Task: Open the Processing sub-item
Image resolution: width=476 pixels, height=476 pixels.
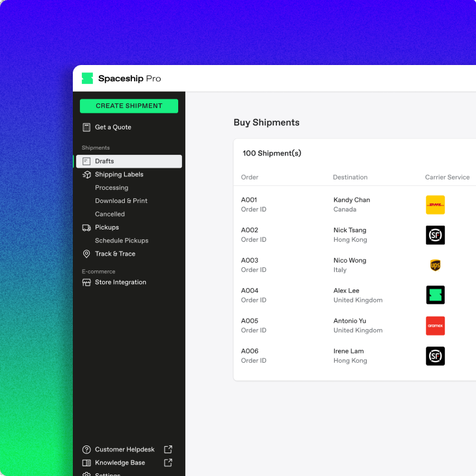Action: 111,188
